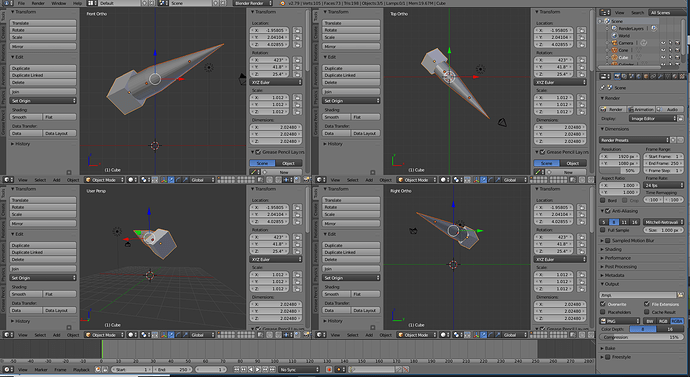Click the Blender logo icon in top bar
The image size is (690, 377).
pyautogui.click(x=282, y=3)
